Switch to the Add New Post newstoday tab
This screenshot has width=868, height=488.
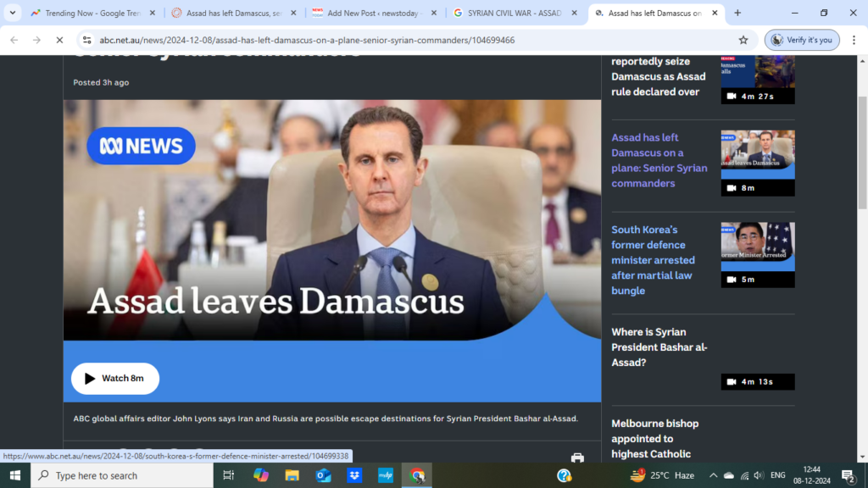pos(375,13)
